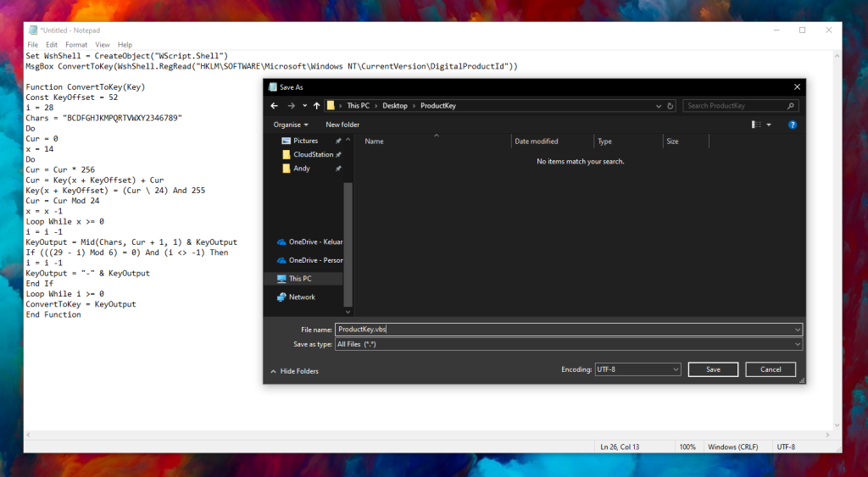The width and height of the screenshot is (868, 477).
Task: Open the Notepad Edit menu
Action: click(x=52, y=45)
